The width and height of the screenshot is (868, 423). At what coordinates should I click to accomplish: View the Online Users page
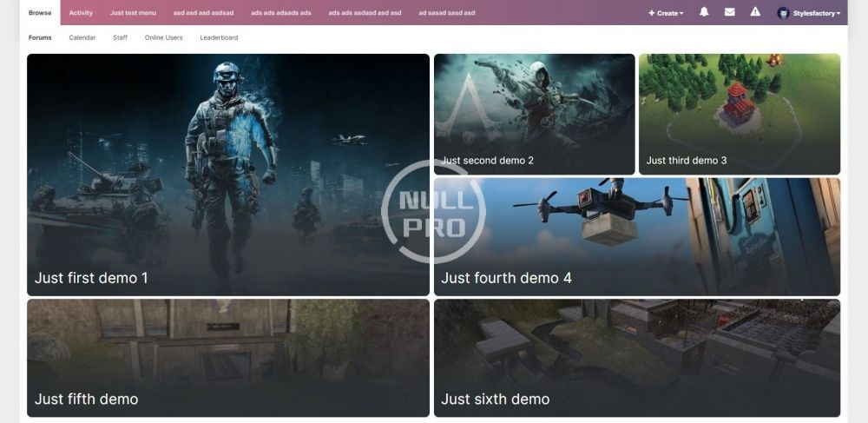(x=163, y=37)
